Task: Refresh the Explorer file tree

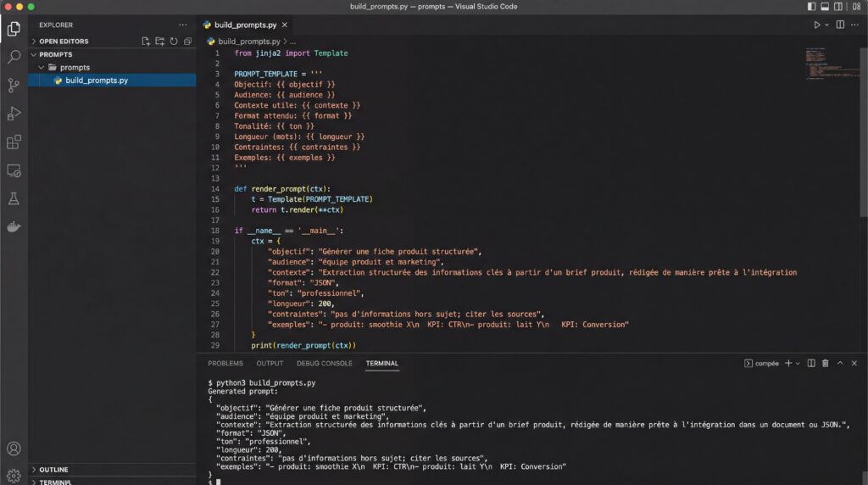Action: pos(174,41)
